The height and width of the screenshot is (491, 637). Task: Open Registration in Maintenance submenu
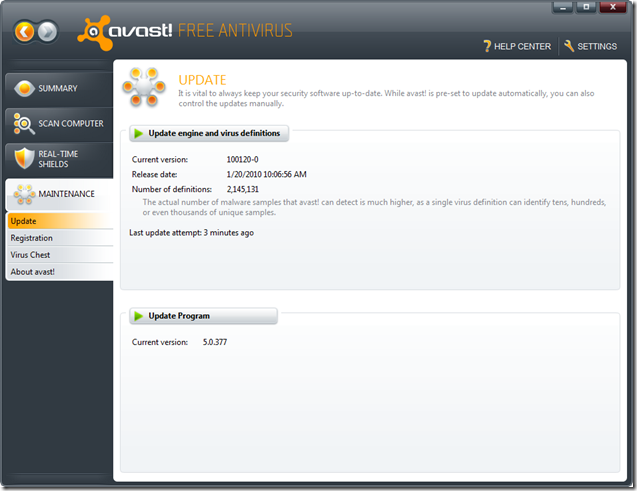click(60, 238)
